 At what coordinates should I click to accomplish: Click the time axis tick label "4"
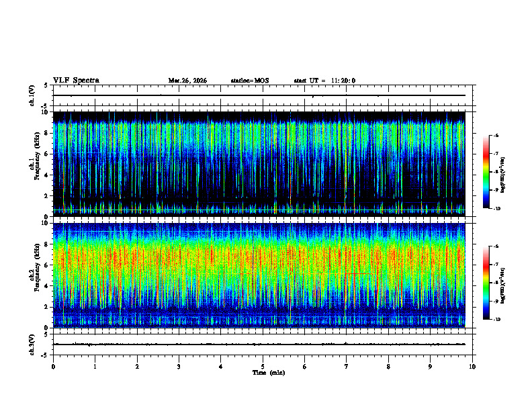click(x=221, y=367)
